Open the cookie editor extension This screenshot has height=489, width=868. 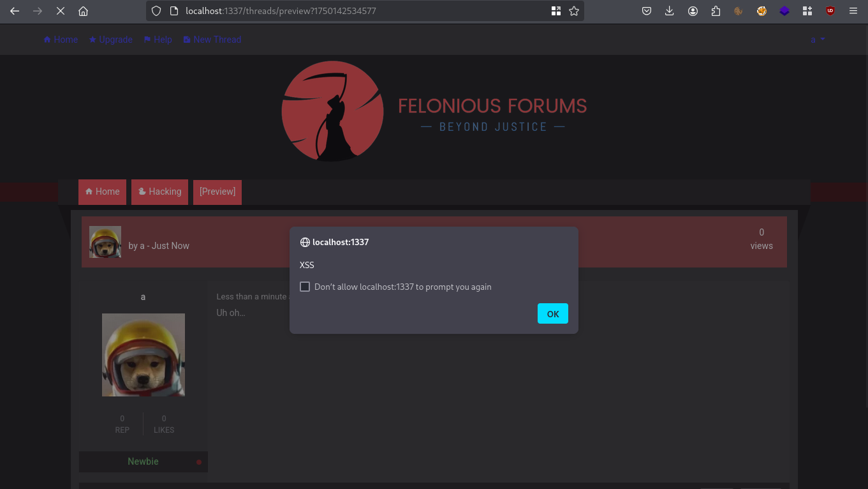click(739, 11)
